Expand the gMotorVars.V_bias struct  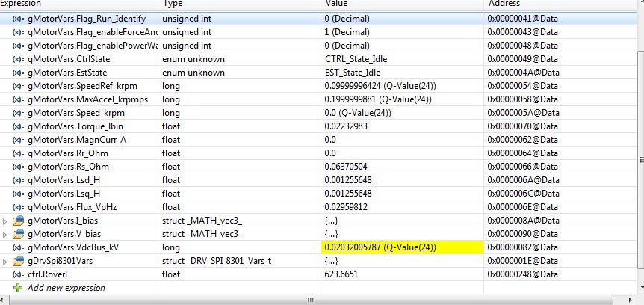click(x=5, y=235)
